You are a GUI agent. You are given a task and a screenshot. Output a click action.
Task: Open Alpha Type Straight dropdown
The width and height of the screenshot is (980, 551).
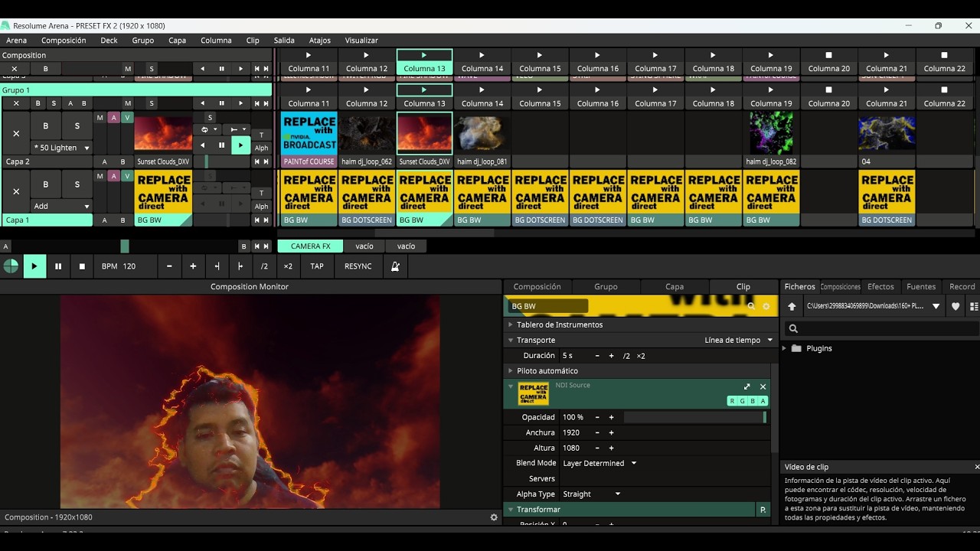tap(592, 494)
